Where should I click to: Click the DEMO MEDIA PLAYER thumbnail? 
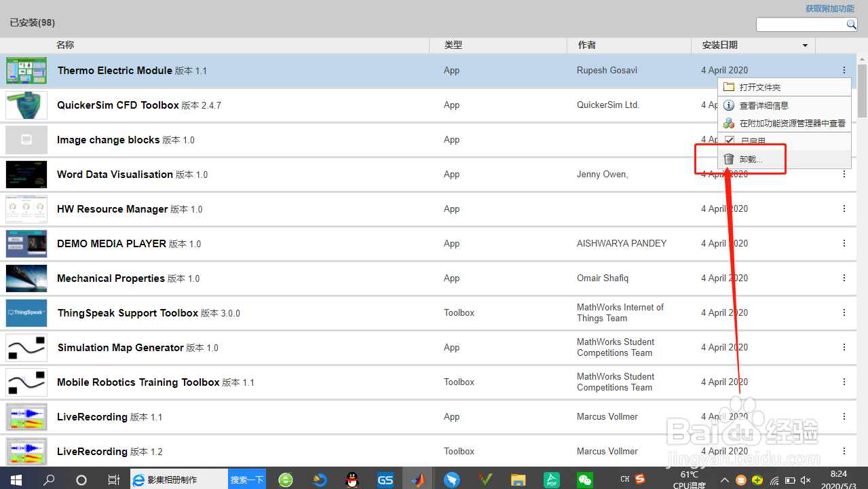pos(26,244)
